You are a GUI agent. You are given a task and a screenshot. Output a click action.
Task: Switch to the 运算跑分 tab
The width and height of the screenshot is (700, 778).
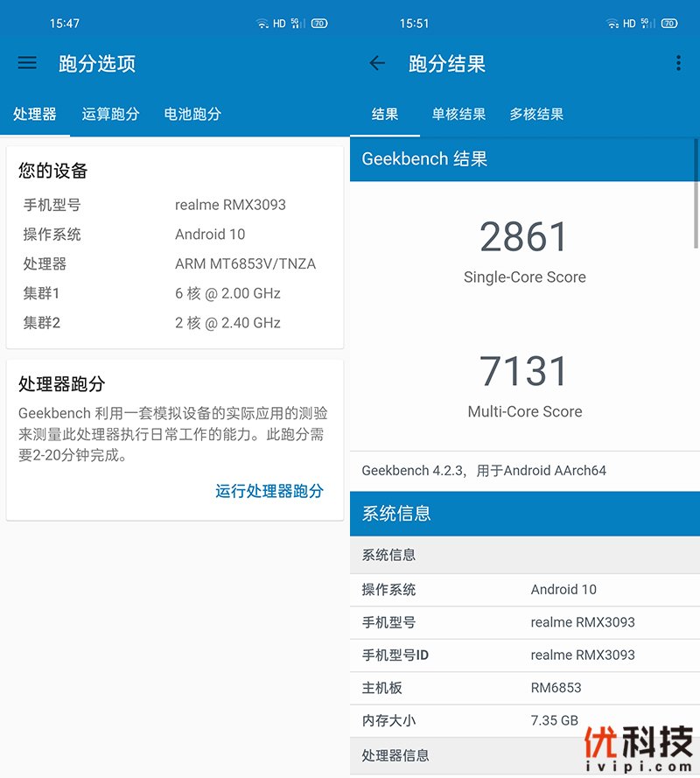[110, 114]
